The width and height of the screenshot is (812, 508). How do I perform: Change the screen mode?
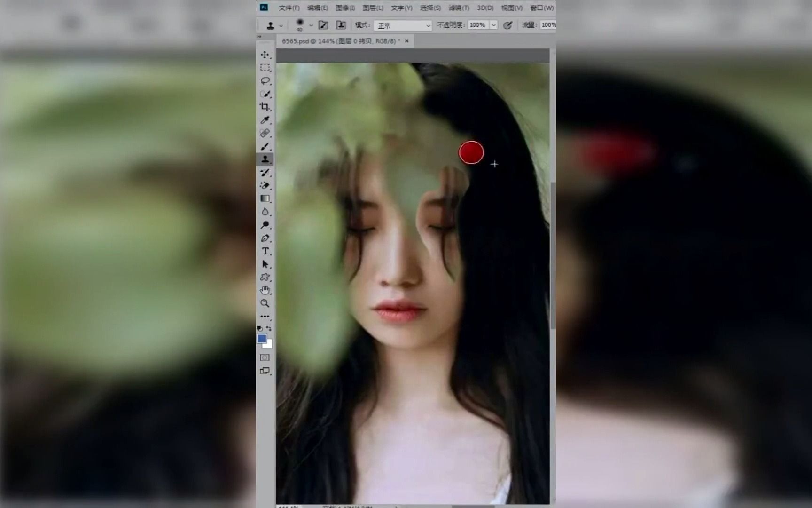265,371
